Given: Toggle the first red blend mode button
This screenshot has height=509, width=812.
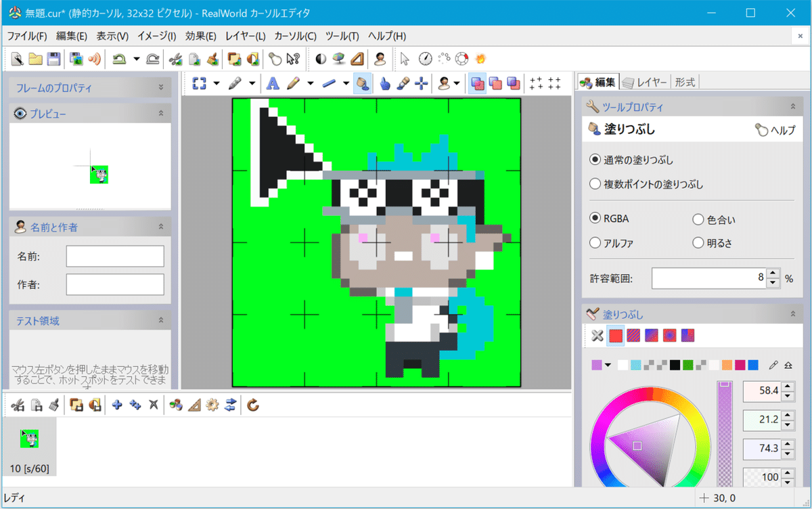Looking at the screenshot, I should (478, 83).
